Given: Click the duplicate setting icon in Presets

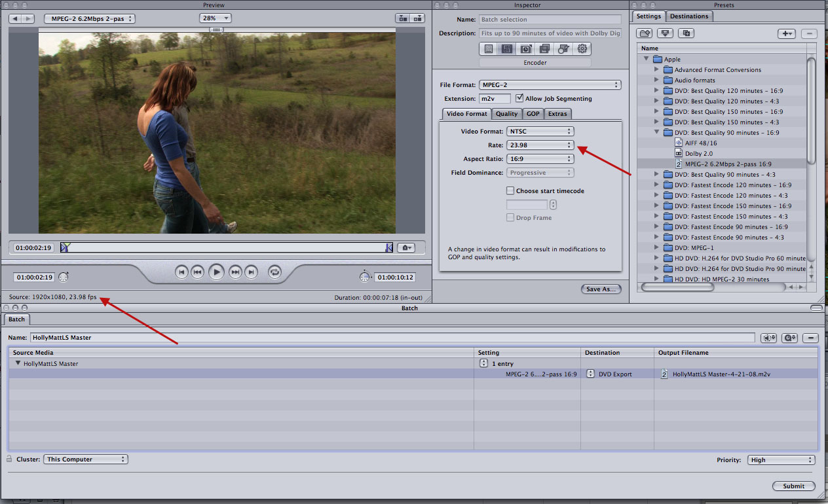Looking at the screenshot, I should pos(687,33).
